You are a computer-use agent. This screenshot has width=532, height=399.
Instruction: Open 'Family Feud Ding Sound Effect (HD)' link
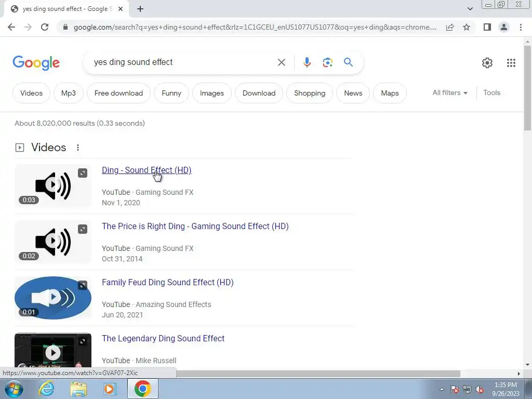(168, 282)
